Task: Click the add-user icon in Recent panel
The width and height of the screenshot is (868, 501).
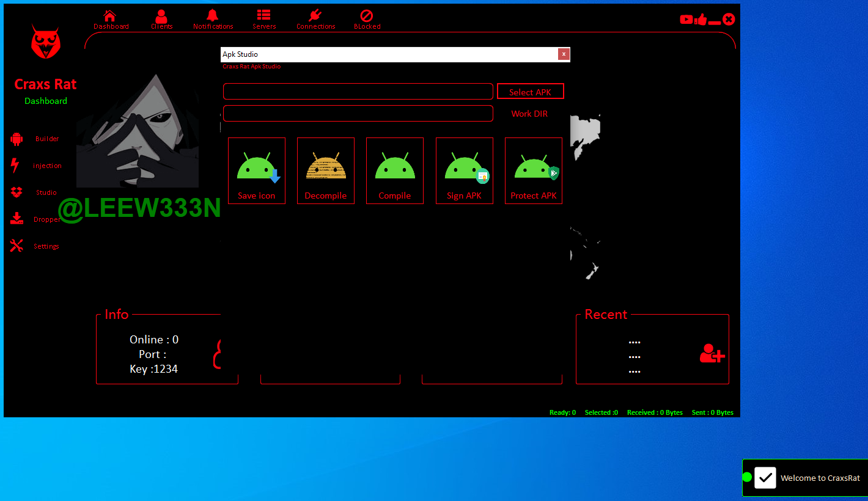Action: click(712, 354)
